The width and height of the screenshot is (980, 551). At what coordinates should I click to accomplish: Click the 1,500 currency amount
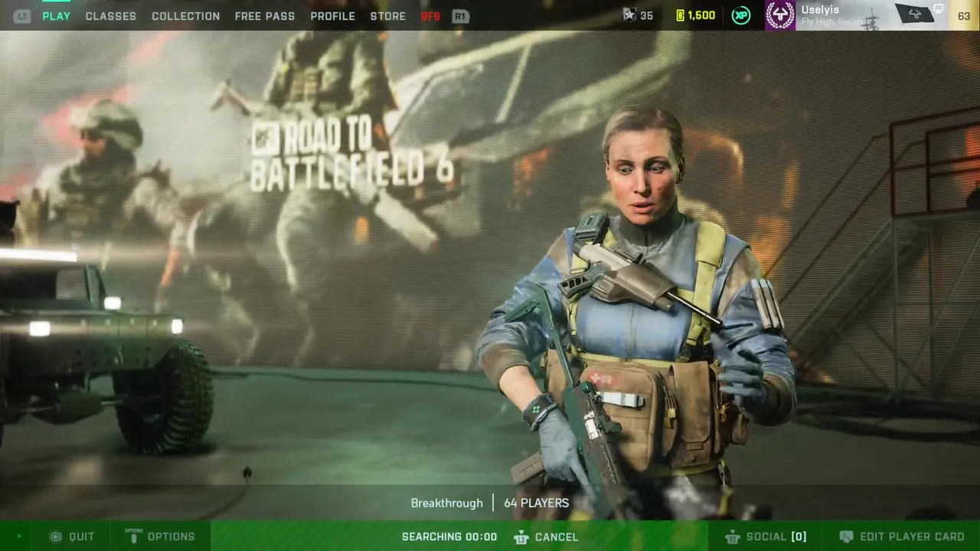click(x=701, y=15)
